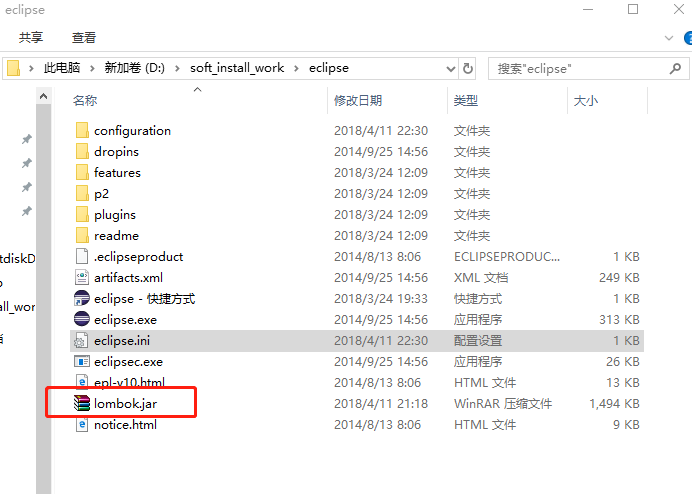Click the eclipse shortcut icon
692x494 pixels.
click(x=82, y=298)
